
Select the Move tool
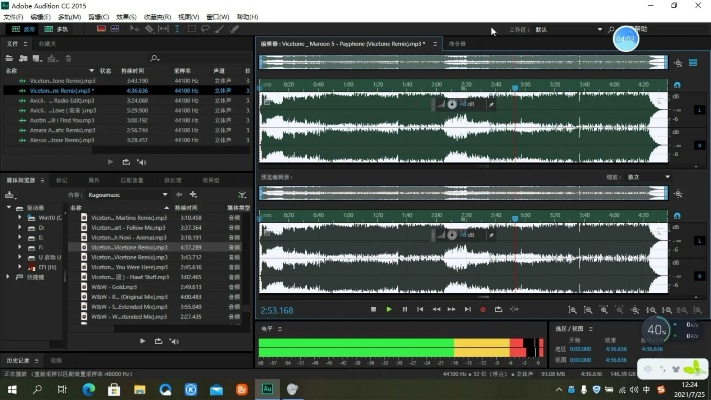(x=134, y=29)
